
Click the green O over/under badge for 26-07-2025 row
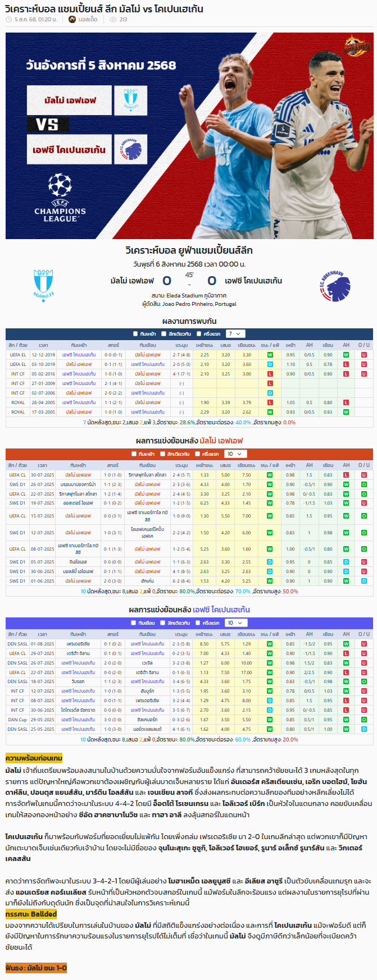click(x=364, y=484)
